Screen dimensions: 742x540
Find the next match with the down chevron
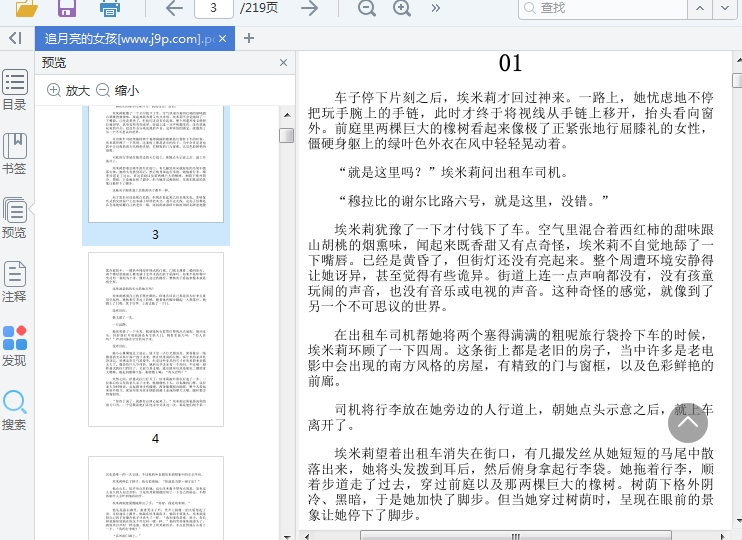click(x=725, y=8)
